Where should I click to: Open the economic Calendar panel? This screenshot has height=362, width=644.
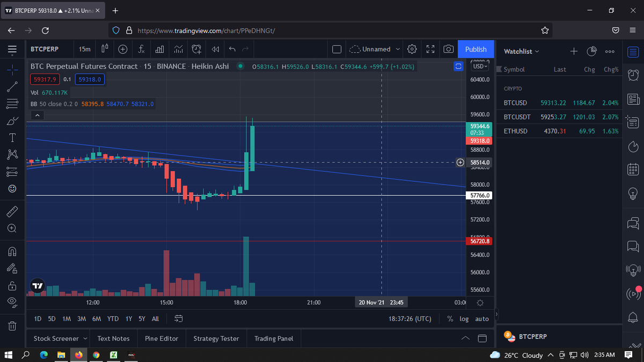point(633,170)
